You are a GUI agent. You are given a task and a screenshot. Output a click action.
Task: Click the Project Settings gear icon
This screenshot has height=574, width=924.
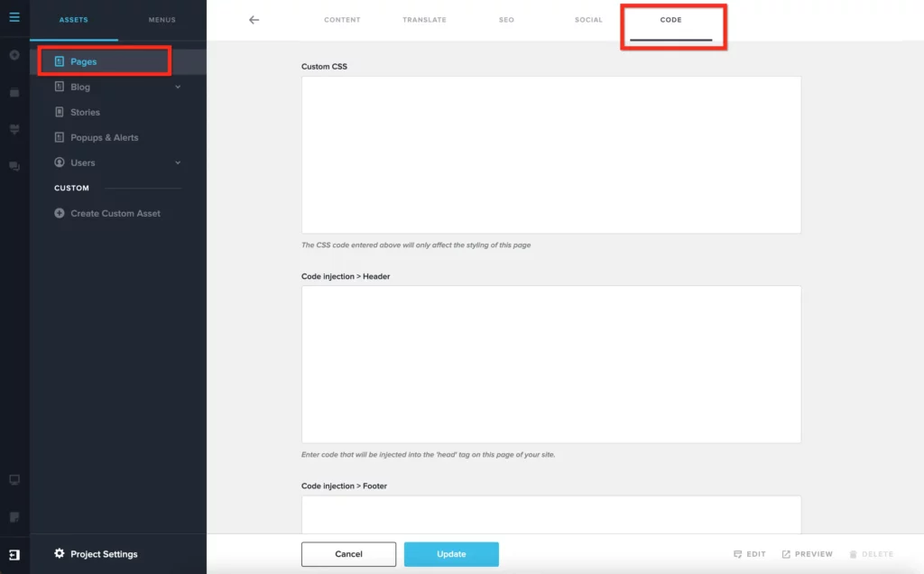pos(58,553)
